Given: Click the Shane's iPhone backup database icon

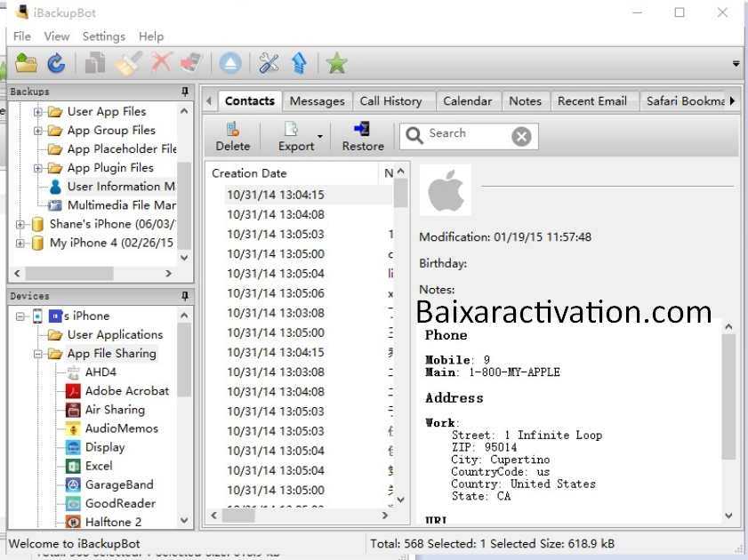Looking at the screenshot, I should (x=37, y=225).
